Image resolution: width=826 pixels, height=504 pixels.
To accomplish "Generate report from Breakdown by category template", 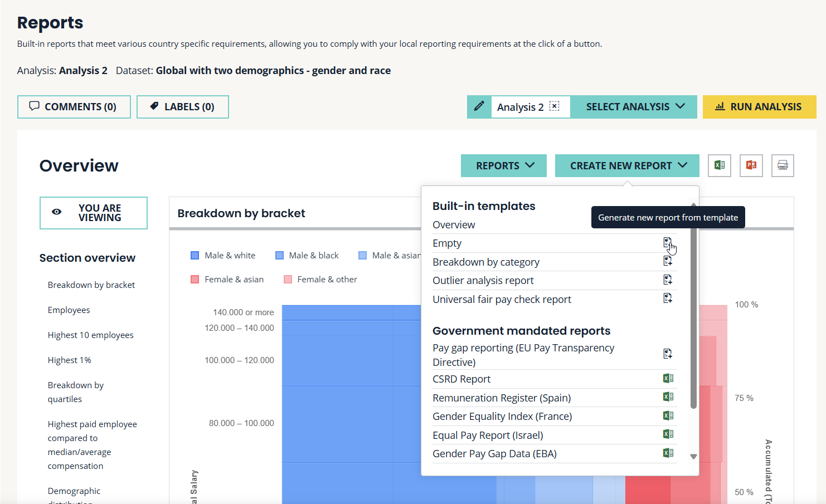I will 667,261.
